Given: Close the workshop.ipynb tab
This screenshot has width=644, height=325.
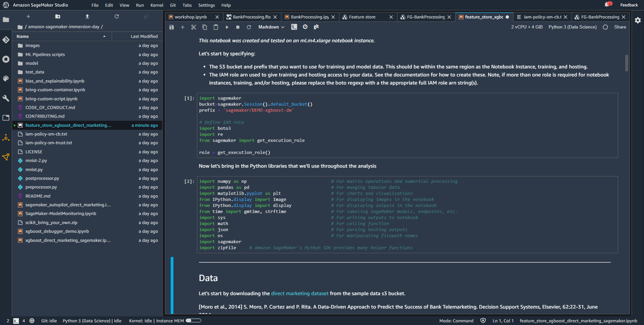Looking at the screenshot, I should pyautogui.click(x=217, y=17).
